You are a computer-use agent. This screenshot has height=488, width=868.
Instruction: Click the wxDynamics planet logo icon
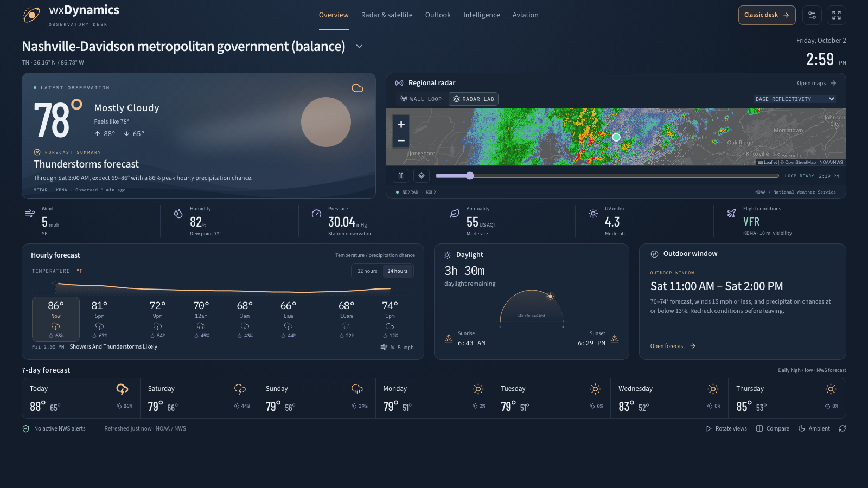31,15
